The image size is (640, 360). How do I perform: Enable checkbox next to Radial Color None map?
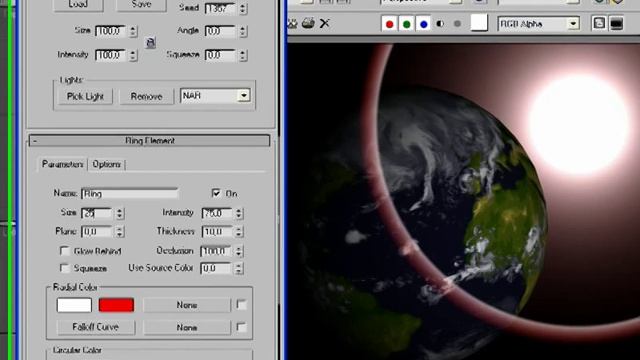[x=241, y=304]
